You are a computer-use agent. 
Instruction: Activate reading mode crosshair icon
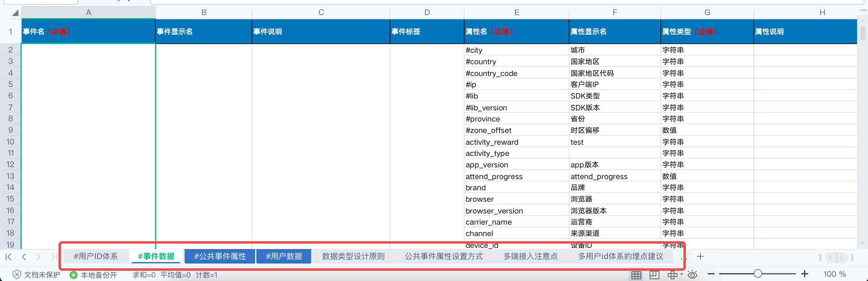(672, 275)
